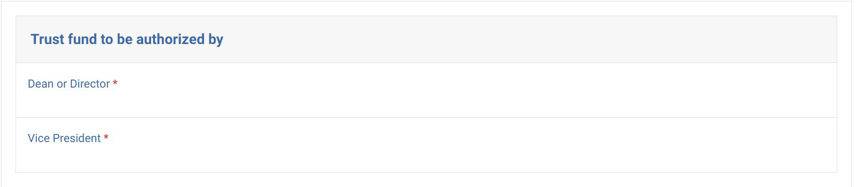868x187 pixels.
Task: Click the word 'Director' in the first label
Action: pyautogui.click(x=90, y=84)
